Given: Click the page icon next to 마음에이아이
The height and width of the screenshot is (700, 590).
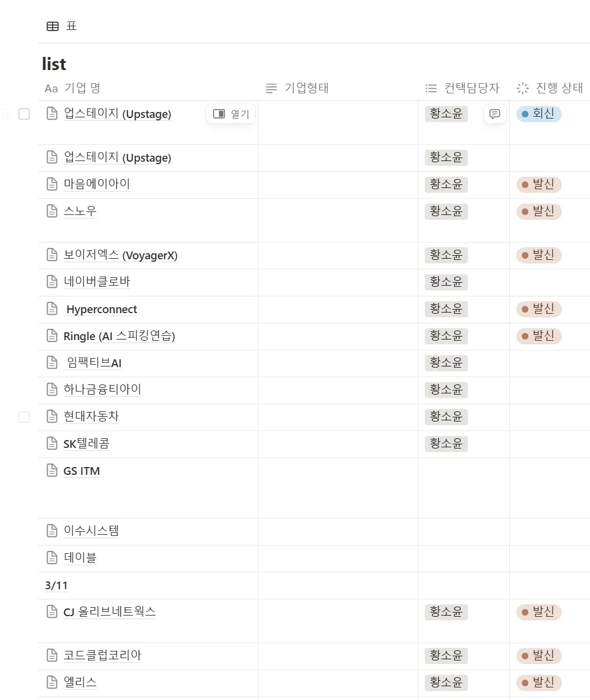Looking at the screenshot, I should pyautogui.click(x=52, y=184).
